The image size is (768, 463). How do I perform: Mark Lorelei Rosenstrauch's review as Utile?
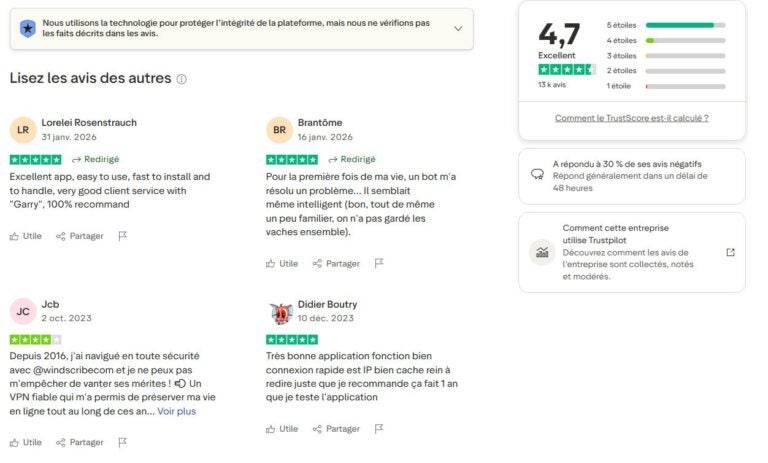pyautogui.click(x=26, y=236)
